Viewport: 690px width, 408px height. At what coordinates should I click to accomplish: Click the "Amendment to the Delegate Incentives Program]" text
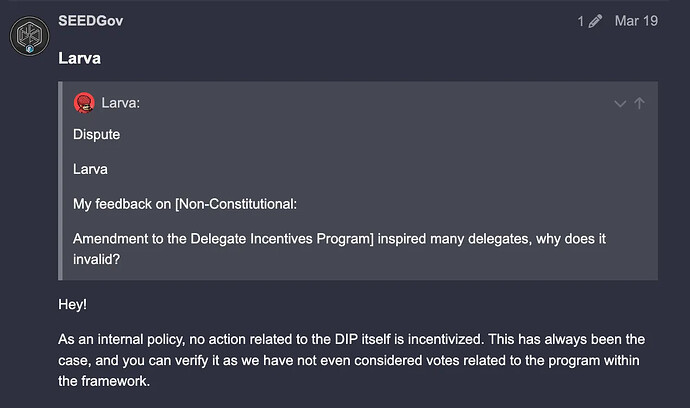point(240,239)
